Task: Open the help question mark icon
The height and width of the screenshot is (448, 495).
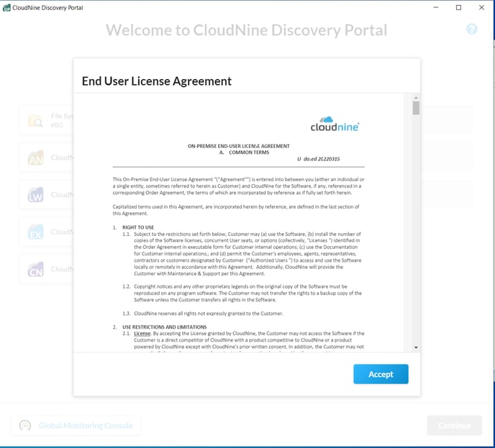Action: tap(472, 29)
